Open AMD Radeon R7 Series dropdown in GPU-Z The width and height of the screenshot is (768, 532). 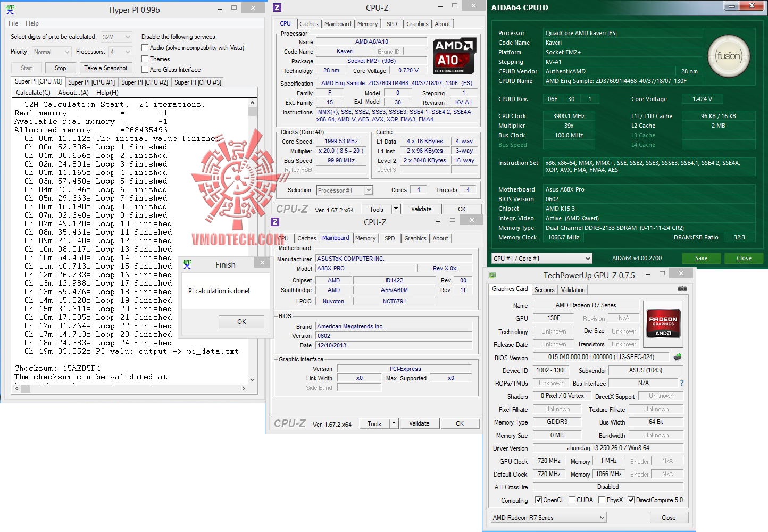(548, 518)
